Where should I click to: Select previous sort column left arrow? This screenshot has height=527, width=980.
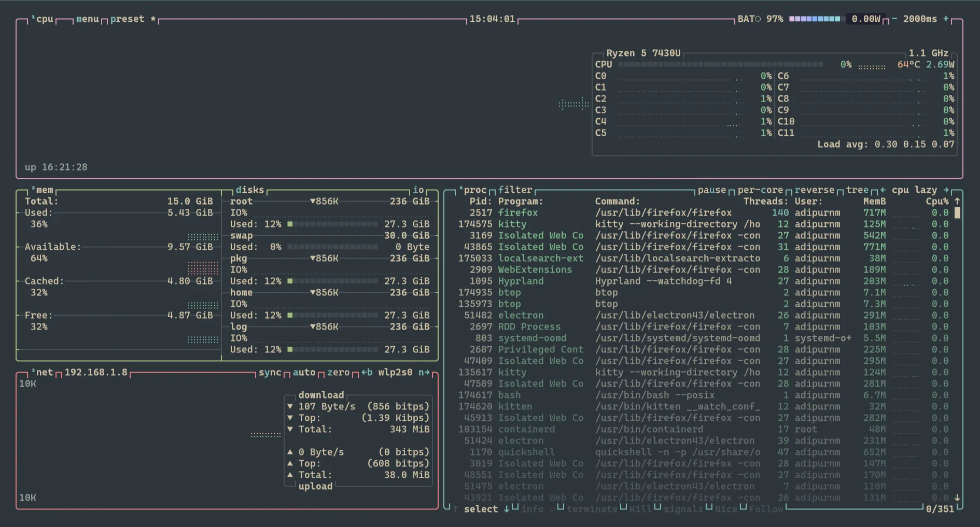883,190
